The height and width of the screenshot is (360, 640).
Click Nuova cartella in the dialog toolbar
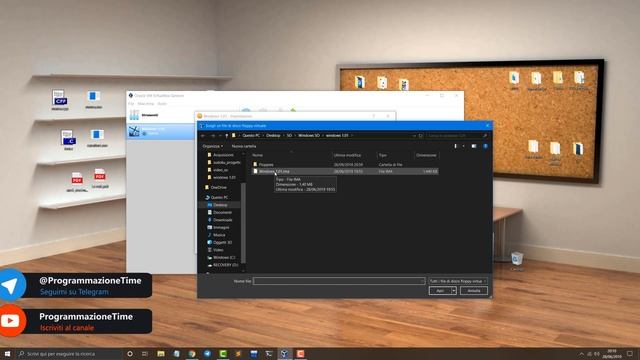(244, 146)
